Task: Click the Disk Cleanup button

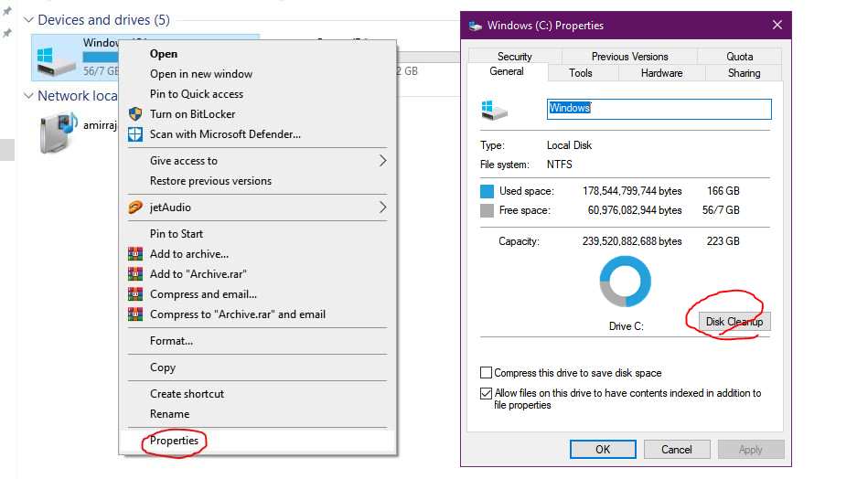Action: click(x=734, y=322)
